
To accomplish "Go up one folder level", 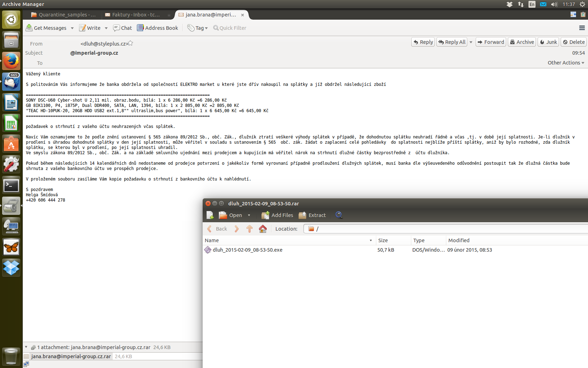I will (x=250, y=229).
